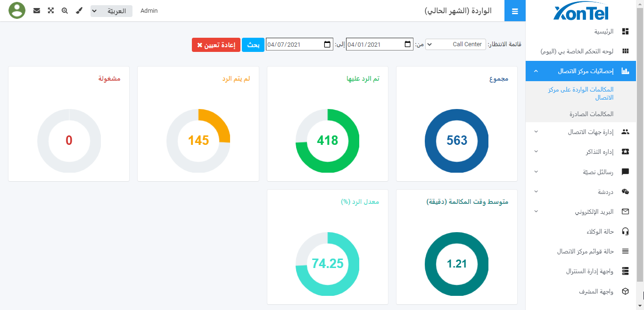The image size is (644, 310).
Task: Expand the رسائل نصيّة chevron
Action: coord(536,172)
